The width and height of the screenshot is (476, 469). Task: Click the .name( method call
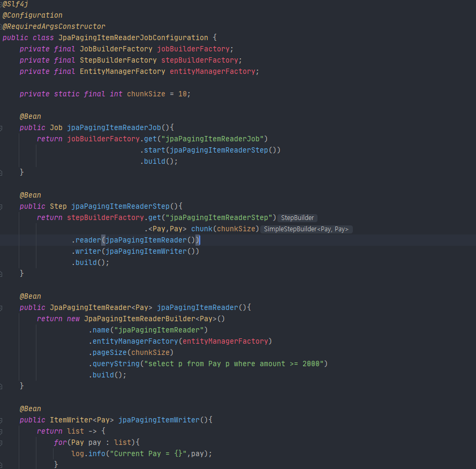101,330
